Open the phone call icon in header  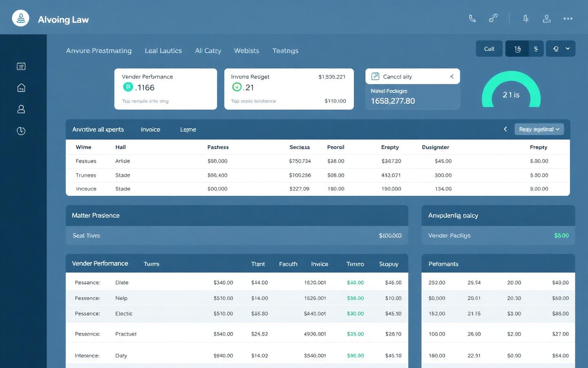472,18
